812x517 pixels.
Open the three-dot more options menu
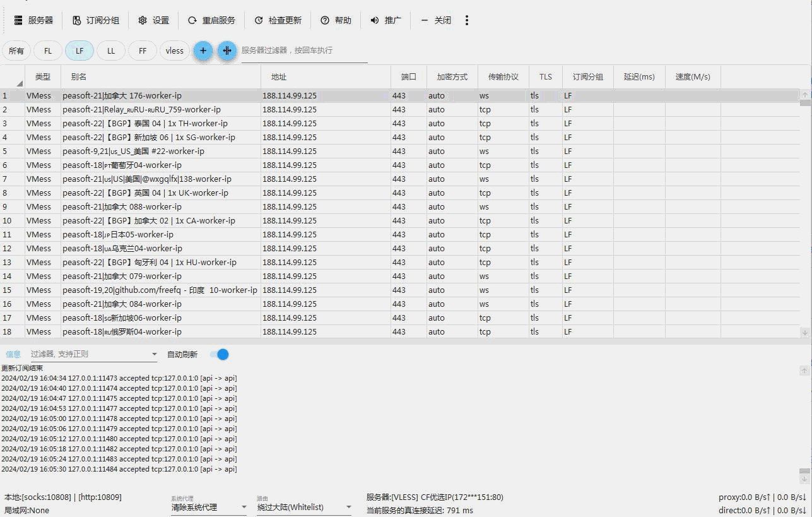coord(467,20)
